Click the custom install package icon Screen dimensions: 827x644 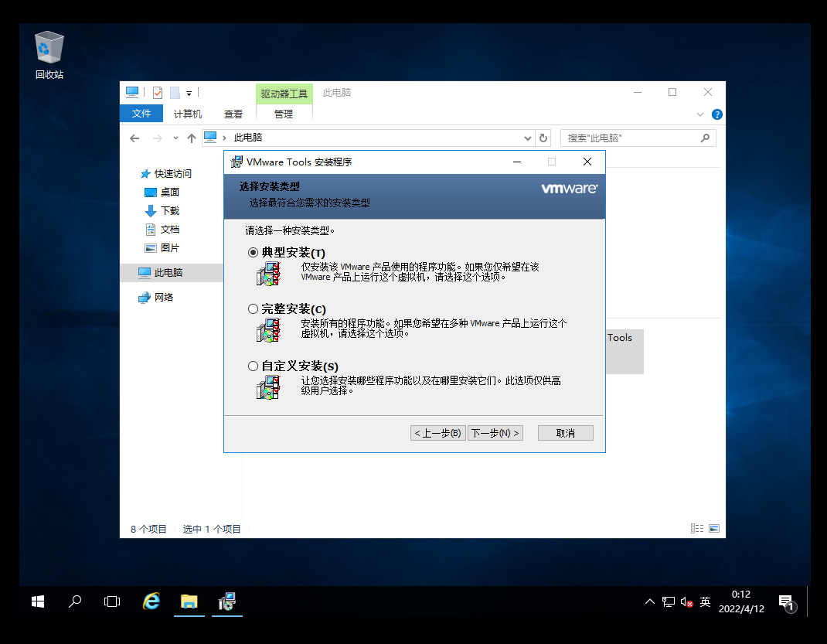coord(268,387)
